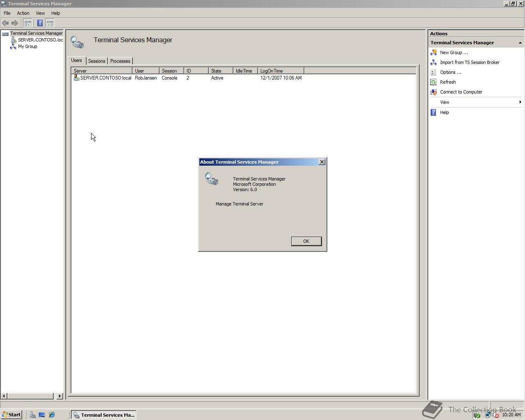Switch to the Sessions tab

pyautogui.click(x=97, y=61)
